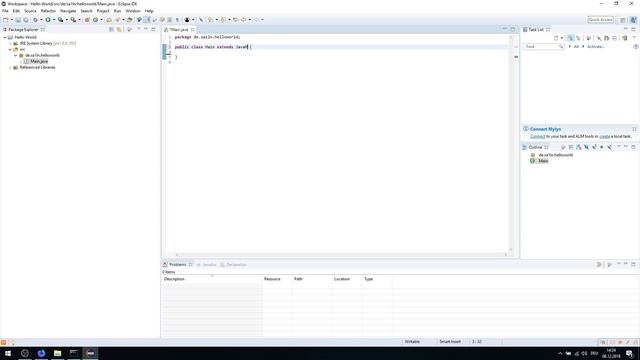The height and width of the screenshot is (360, 640).
Task: Click the Activate... link in Task List
Action: (596, 47)
